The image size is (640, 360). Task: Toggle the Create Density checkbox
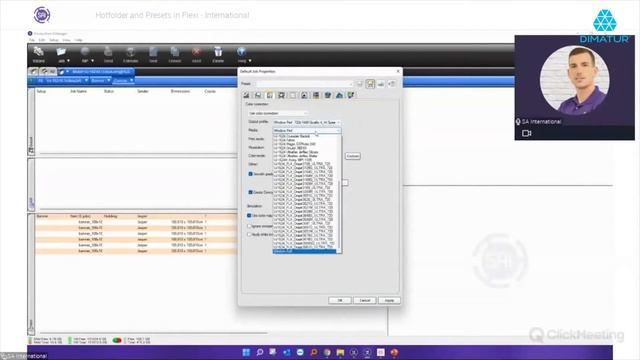pos(250,192)
